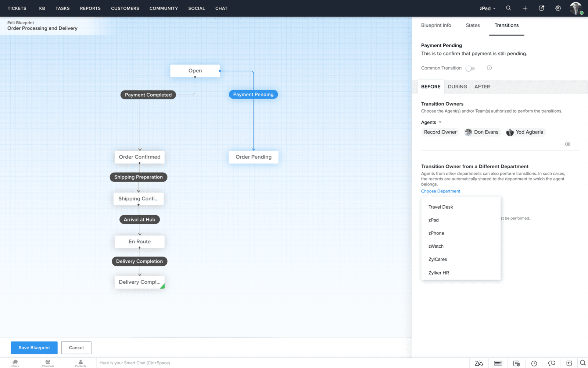Viewport: 588px width, 368px height.
Task: Open the KB module
Action: pyautogui.click(x=42, y=8)
